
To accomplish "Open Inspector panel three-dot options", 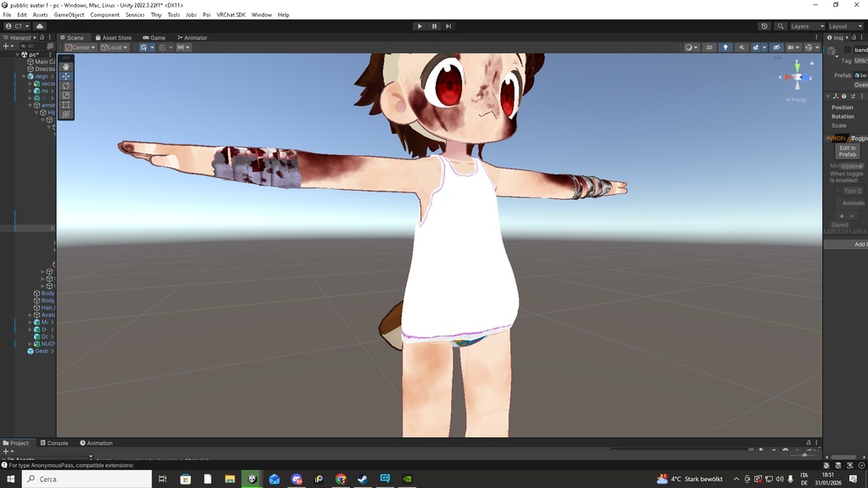I will pos(861,37).
